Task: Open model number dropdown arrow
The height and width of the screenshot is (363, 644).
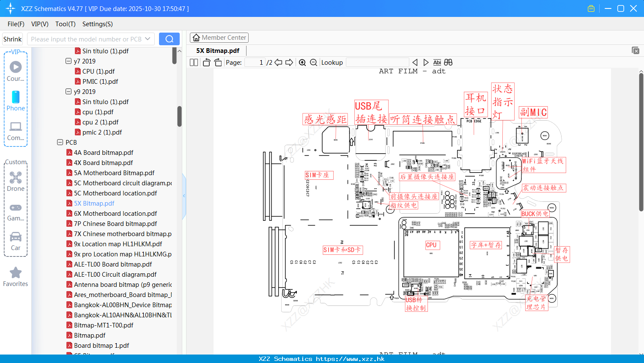Action: 148,39
